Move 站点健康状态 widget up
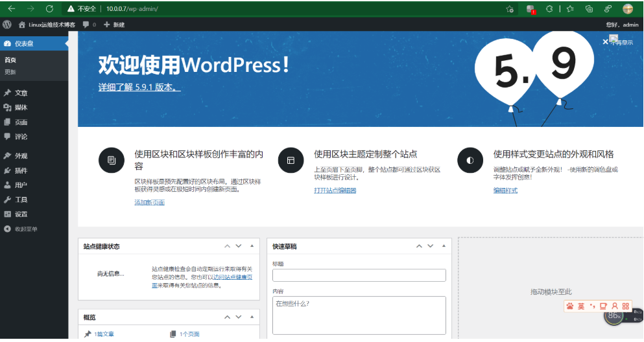The width and height of the screenshot is (644, 342). point(227,246)
